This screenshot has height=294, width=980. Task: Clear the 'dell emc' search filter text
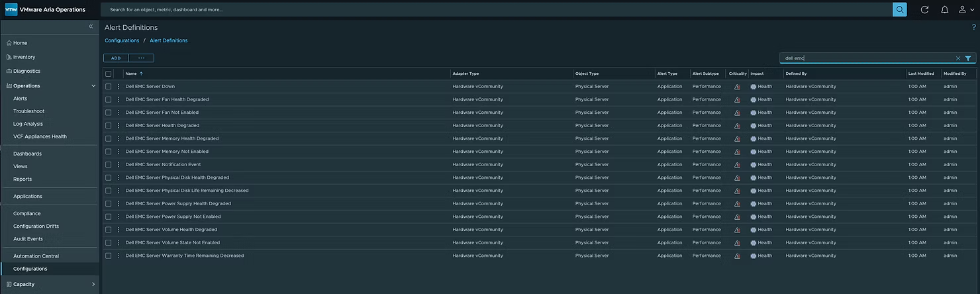[957, 58]
